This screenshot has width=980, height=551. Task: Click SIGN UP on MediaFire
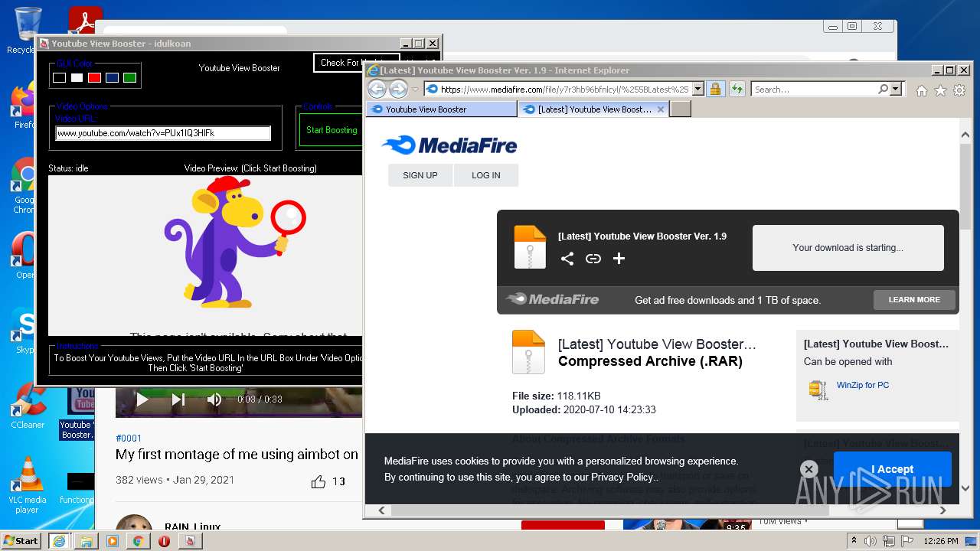coord(420,175)
